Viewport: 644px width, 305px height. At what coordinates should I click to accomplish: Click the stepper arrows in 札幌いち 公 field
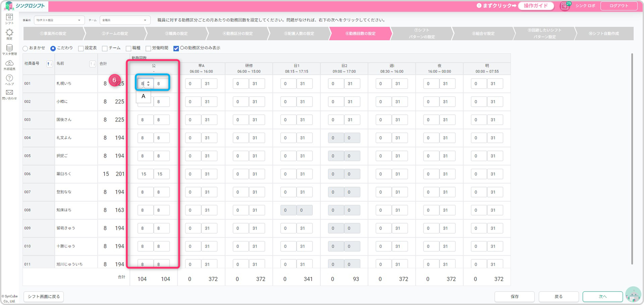[148, 84]
